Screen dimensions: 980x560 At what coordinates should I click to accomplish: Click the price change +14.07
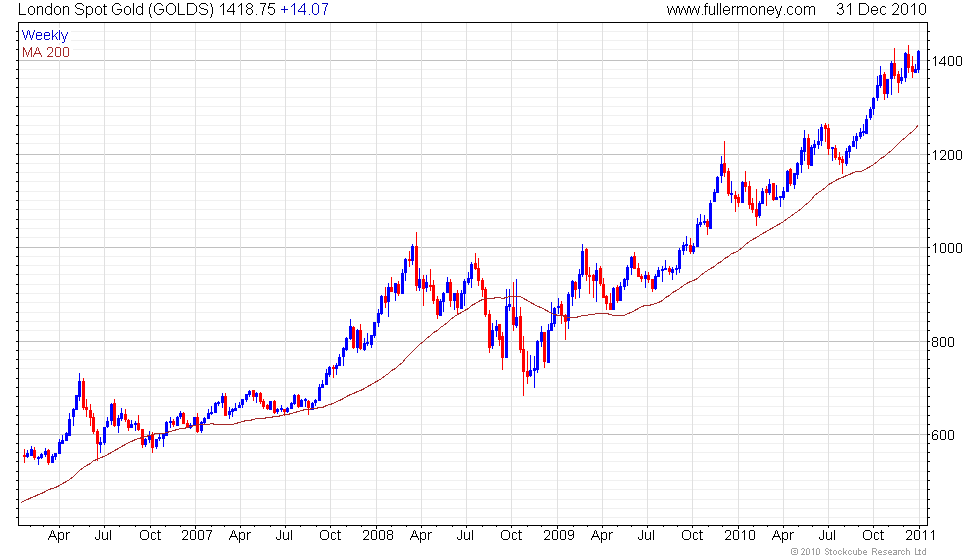pos(304,9)
